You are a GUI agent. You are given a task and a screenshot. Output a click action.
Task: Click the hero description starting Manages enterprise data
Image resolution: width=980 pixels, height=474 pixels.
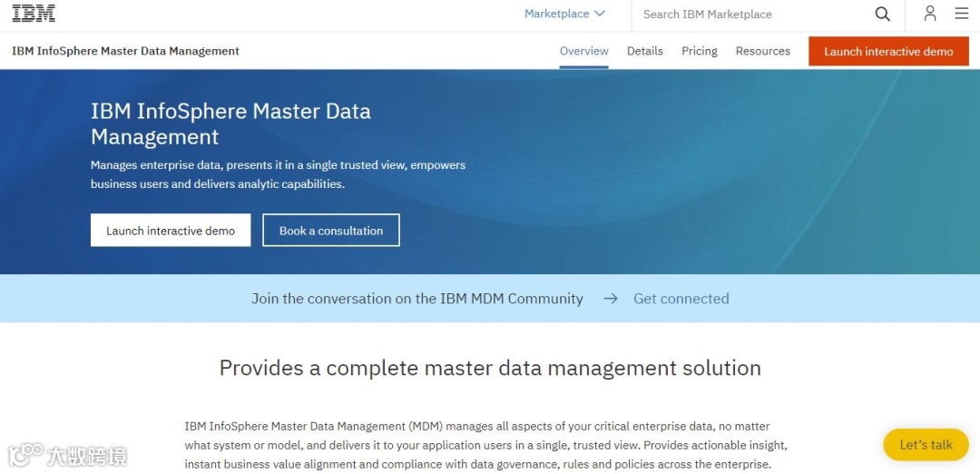click(279, 174)
